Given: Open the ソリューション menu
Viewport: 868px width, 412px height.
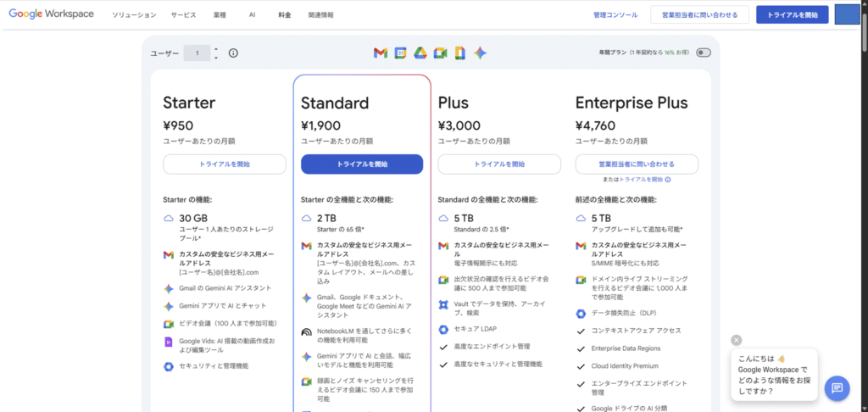Looking at the screenshot, I should click(134, 15).
